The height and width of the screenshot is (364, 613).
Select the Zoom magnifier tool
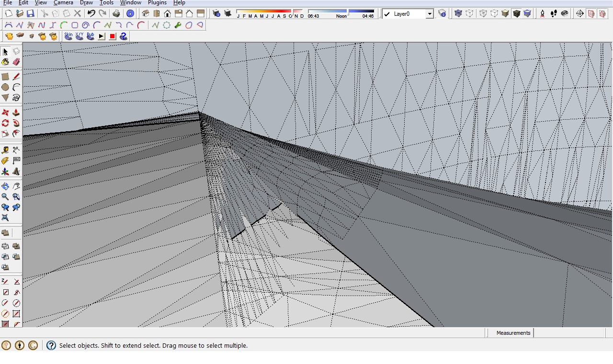(5, 196)
